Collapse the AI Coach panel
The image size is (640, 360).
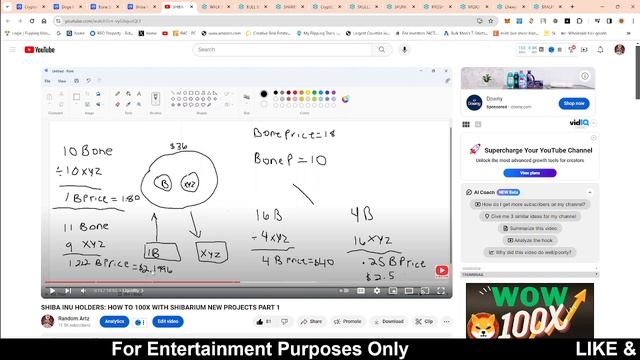coord(590,192)
